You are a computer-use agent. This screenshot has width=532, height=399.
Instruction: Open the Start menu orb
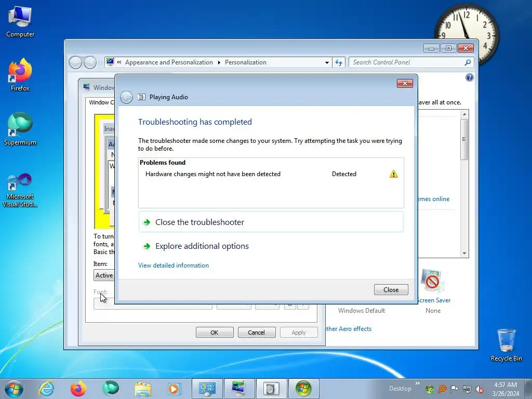pyautogui.click(x=14, y=389)
